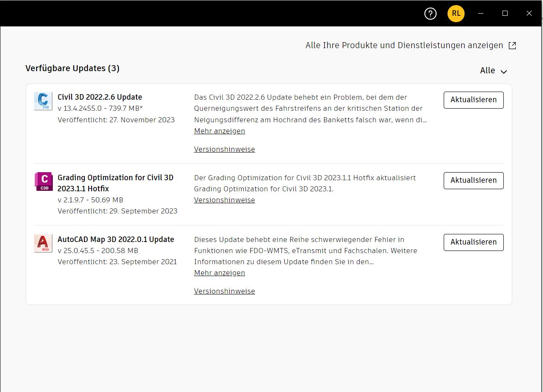
Task: Click version text v 2.1.9.7 - 50.69 MB
Action: pyautogui.click(x=90, y=200)
